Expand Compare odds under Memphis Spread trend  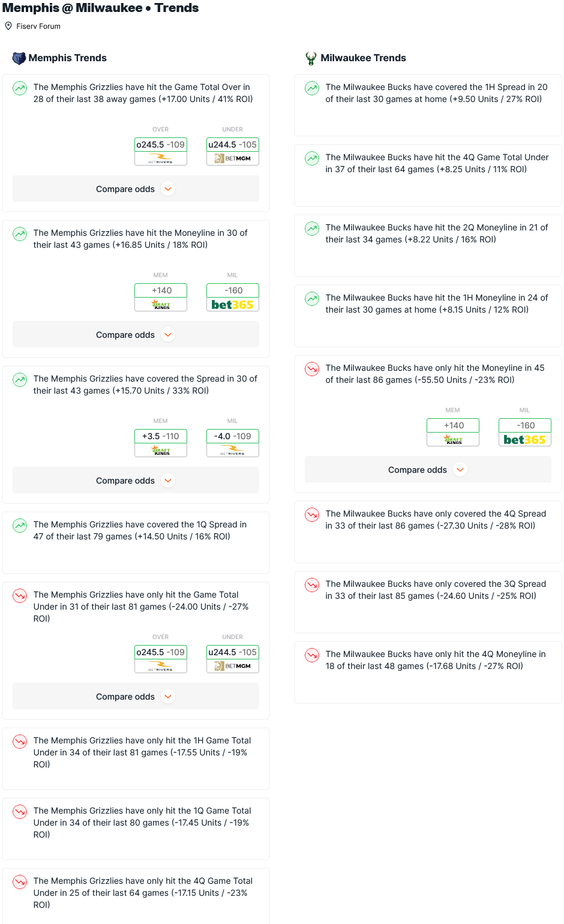click(136, 481)
